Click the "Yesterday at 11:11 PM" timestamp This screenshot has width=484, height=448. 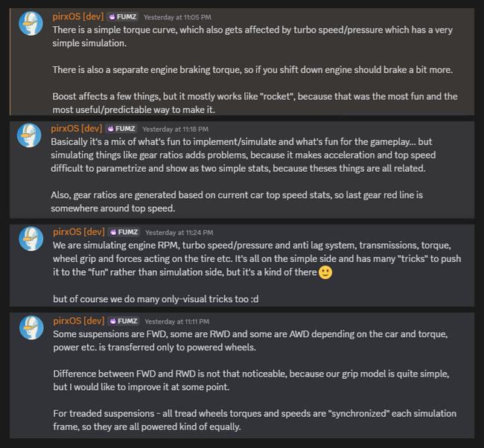click(177, 321)
